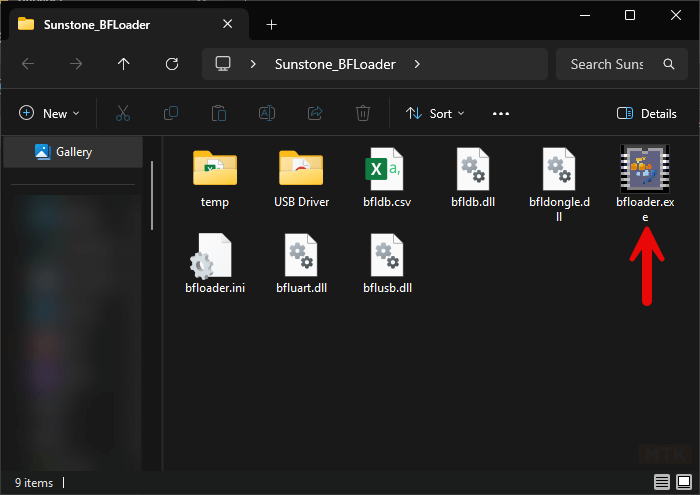
Task: Click the Paste clipboard icon
Action: pos(219,113)
